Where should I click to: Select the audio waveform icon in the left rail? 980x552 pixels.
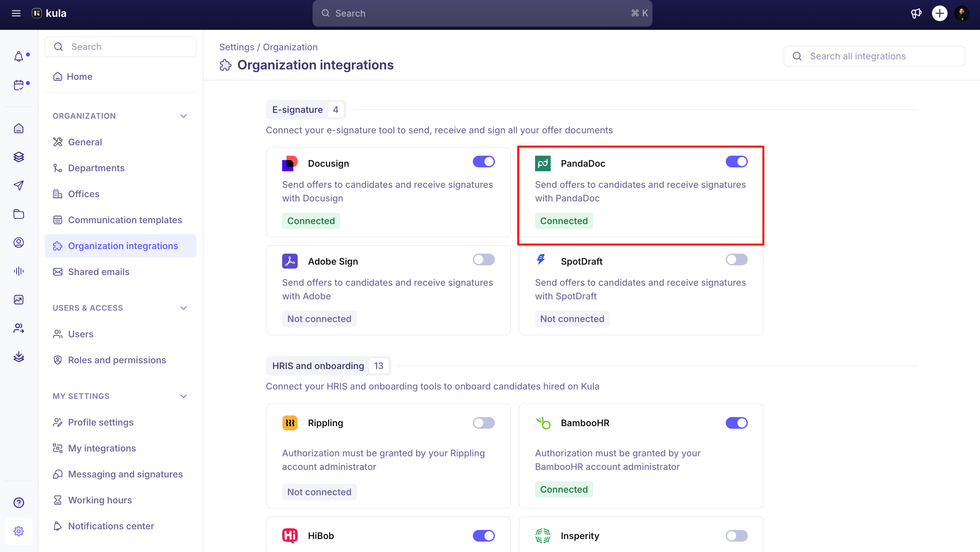(18, 271)
